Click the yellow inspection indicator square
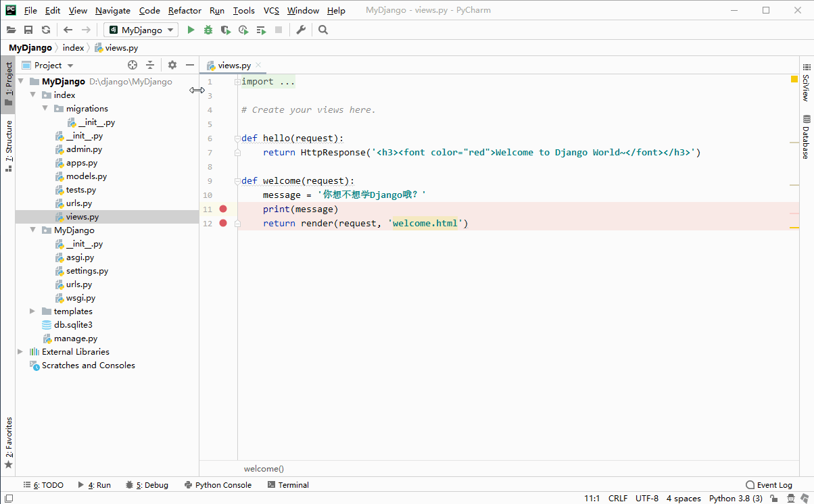814x504 pixels. pos(794,80)
